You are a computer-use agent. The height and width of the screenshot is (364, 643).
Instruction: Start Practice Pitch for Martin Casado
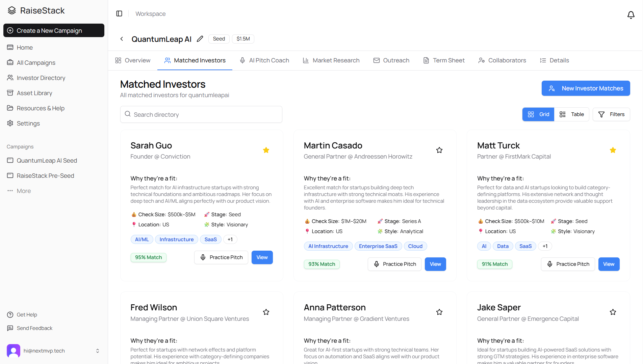[394, 264]
